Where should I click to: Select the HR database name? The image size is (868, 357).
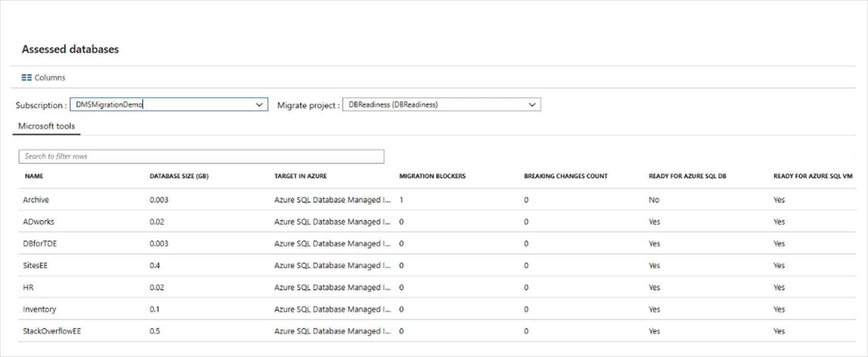(x=28, y=288)
